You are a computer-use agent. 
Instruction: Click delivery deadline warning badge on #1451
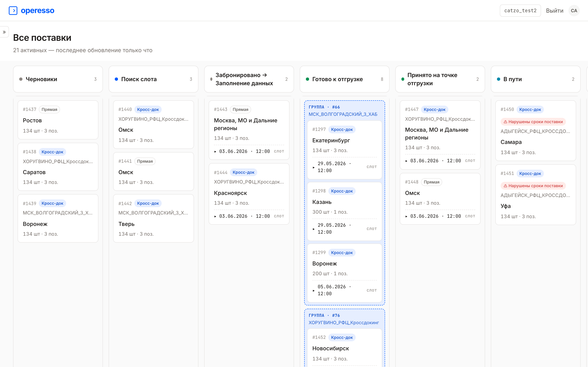click(533, 186)
